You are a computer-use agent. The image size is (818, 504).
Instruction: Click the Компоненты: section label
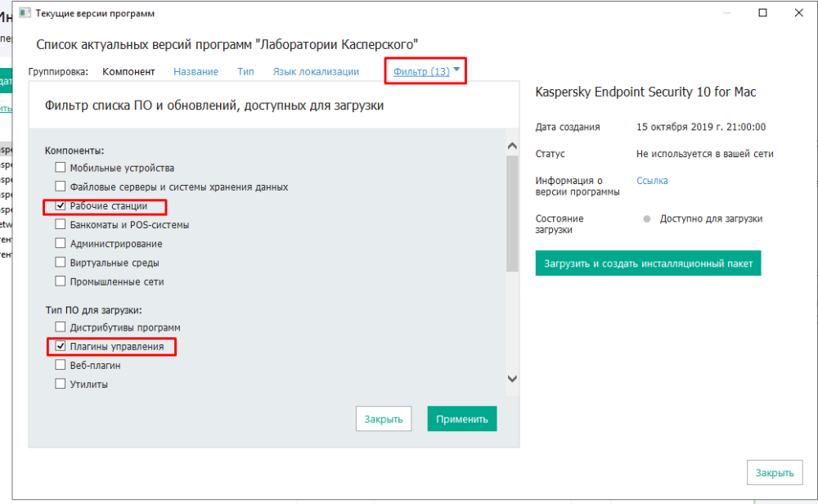74,151
